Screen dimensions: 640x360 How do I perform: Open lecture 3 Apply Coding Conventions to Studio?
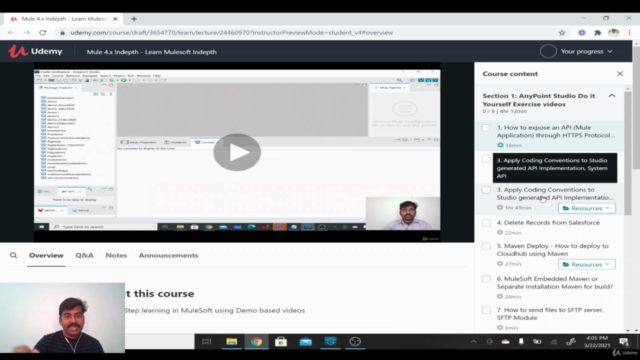click(555, 193)
